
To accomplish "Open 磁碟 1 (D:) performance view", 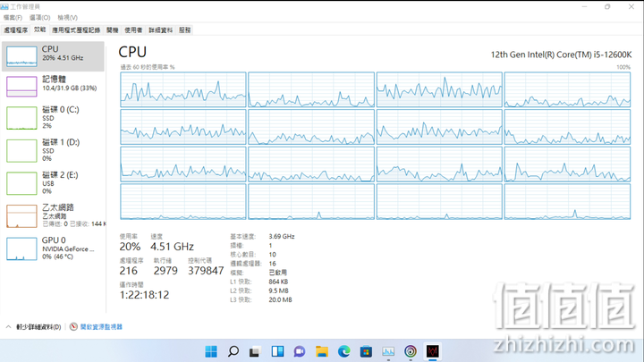I will coord(53,150).
